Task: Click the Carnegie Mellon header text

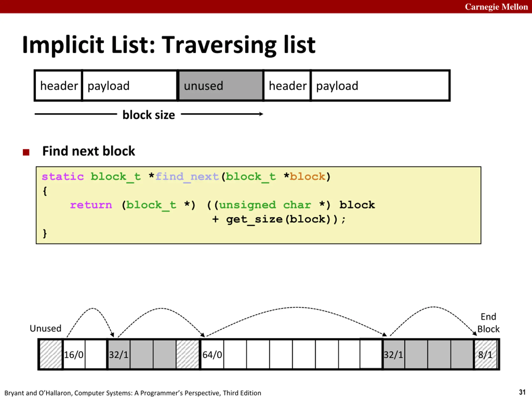Action: [496, 7]
